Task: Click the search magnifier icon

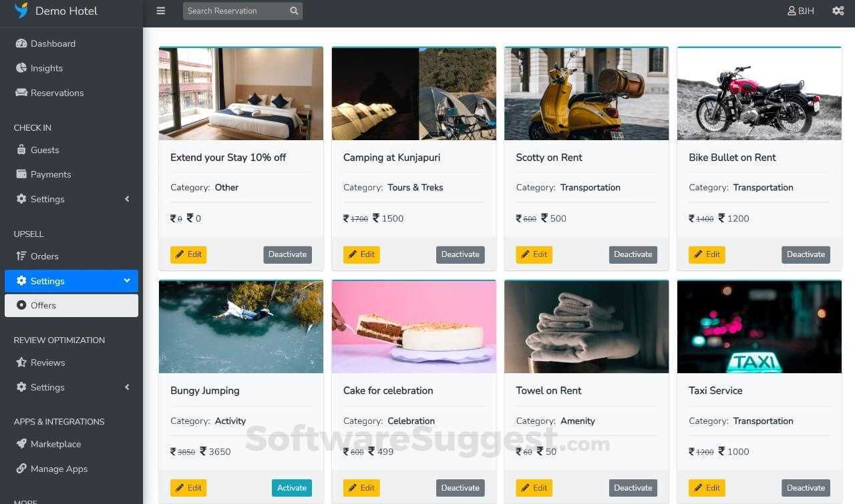Action: (x=294, y=11)
